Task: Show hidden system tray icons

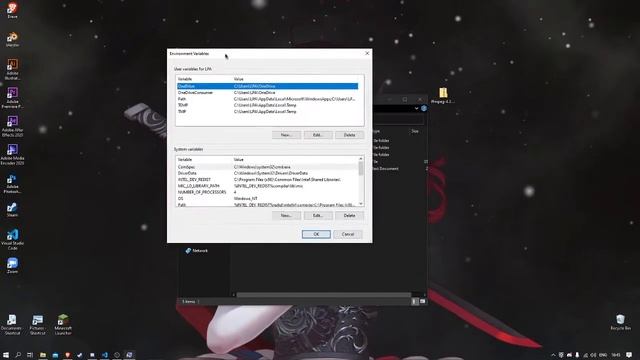Action: pyautogui.click(x=553, y=355)
